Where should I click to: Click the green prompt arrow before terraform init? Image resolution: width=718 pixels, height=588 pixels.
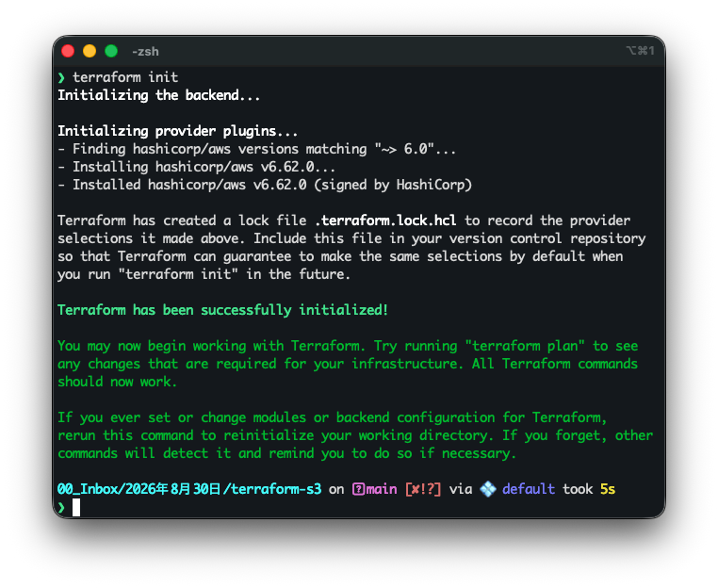(x=61, y=77)
